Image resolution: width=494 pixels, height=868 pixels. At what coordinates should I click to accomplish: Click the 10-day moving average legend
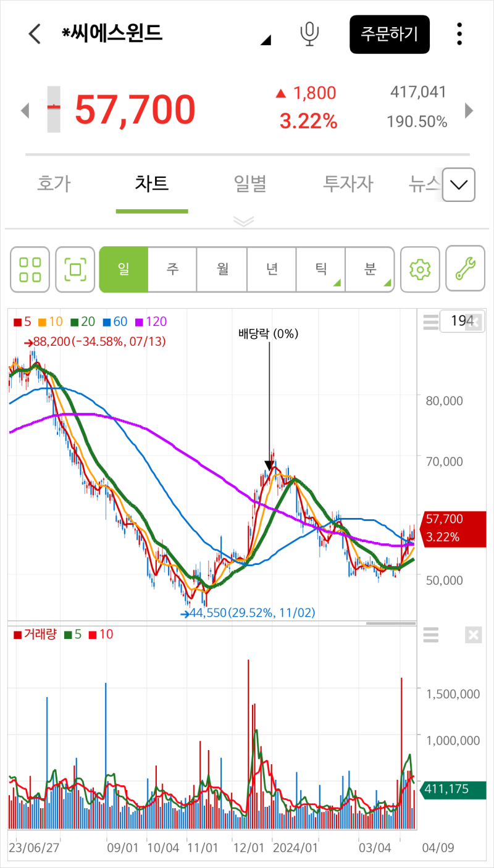pos(51,322)
